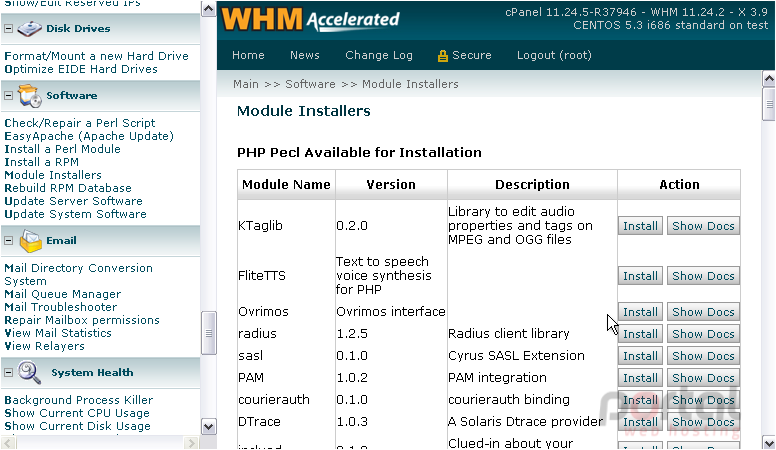Show Docs for KTaglib
This screenshot has height=450, width=776.
point(703,226)
